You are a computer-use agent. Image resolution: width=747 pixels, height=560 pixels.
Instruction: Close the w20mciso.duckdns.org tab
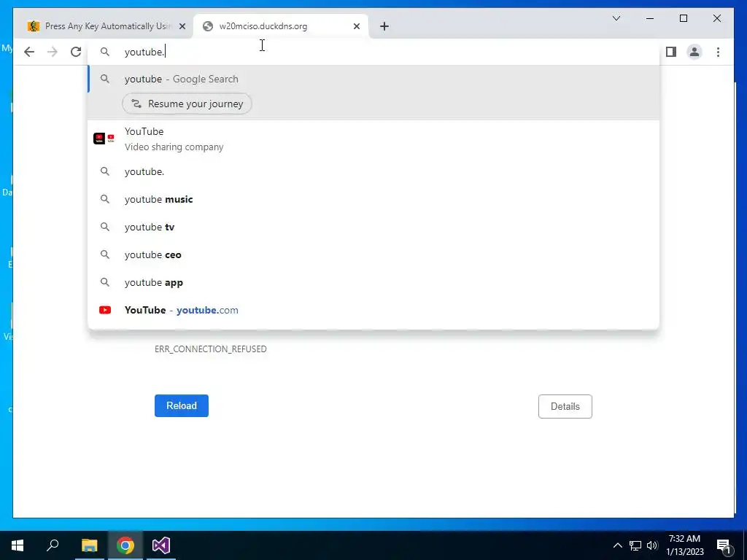coord(356,26)
